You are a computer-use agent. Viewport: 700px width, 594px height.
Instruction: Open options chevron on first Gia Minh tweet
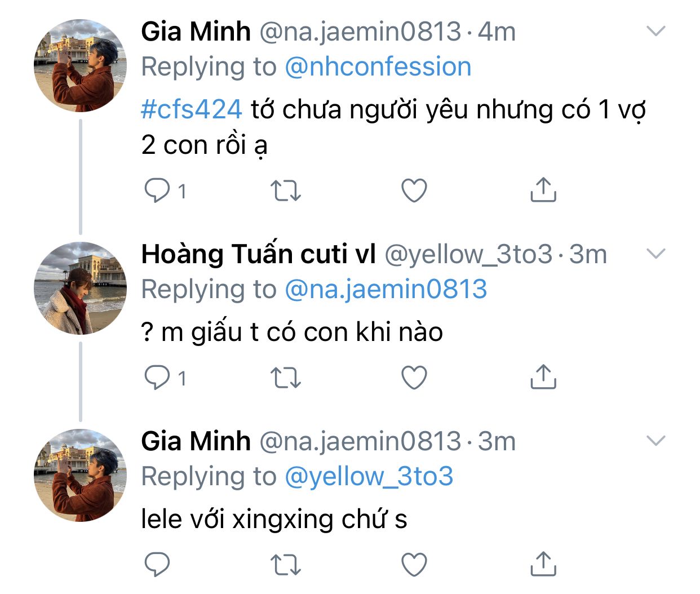click(656, 31)
